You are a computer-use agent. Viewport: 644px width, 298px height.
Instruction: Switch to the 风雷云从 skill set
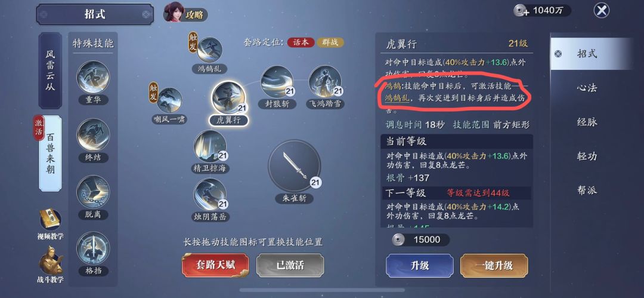(50, 70)
